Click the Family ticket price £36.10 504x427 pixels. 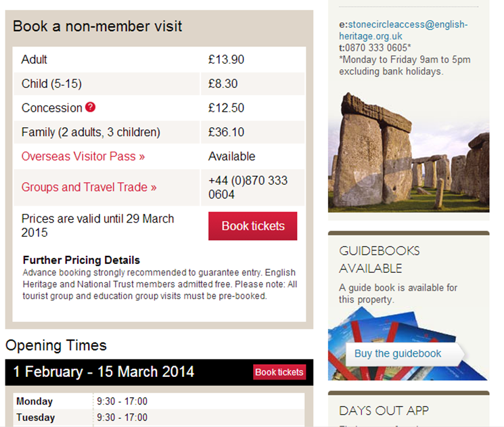[226, 132]
